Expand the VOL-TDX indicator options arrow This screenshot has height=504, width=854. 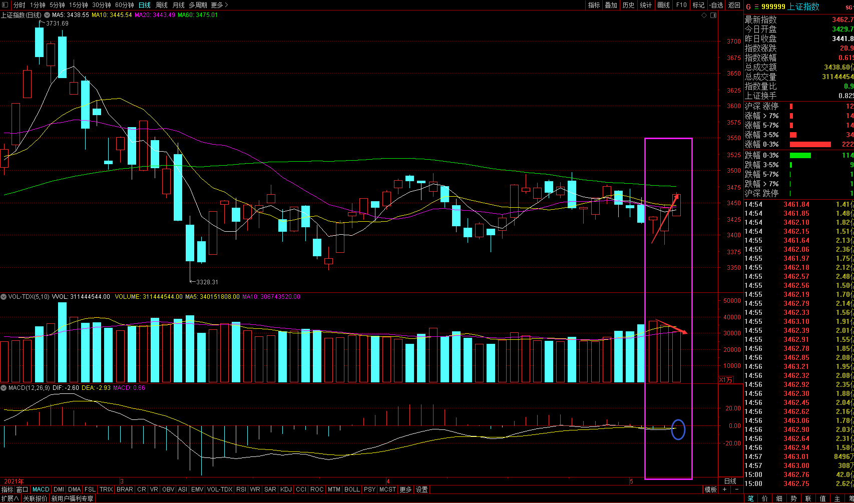click(x=4, y=297)
